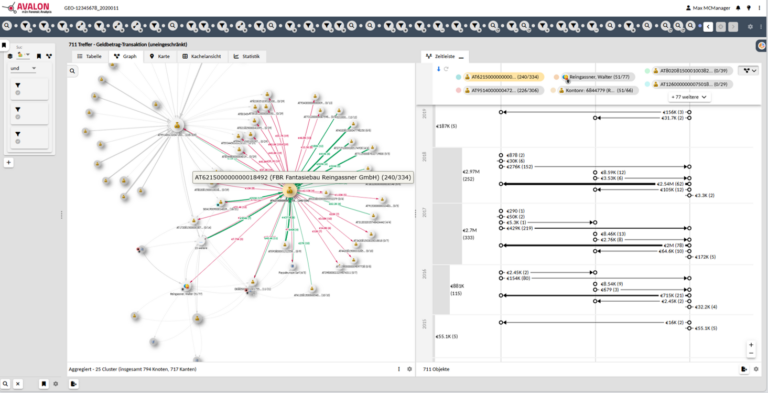The width and height of the screenshot is (768, 393).
Task: Open the entity type dropdown in filter panel
Action: [23, 55]
